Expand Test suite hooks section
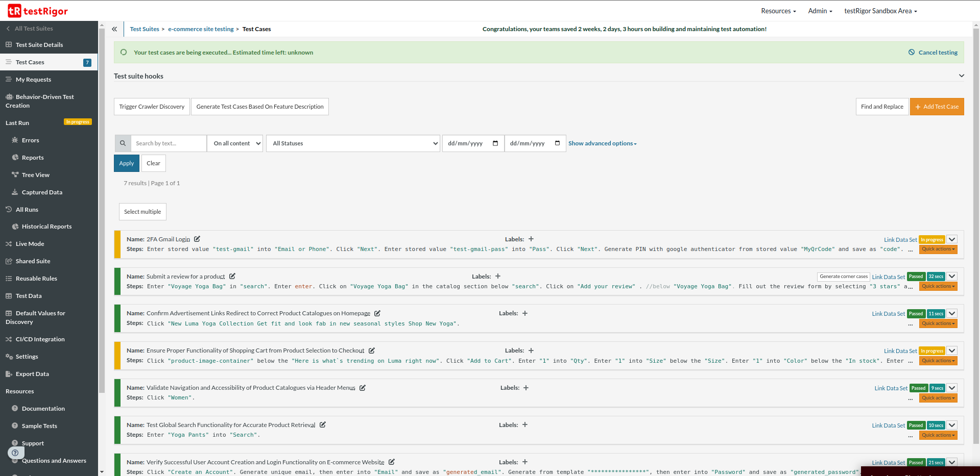The height and width of the screenshot is (476, 980). point(962,76)
